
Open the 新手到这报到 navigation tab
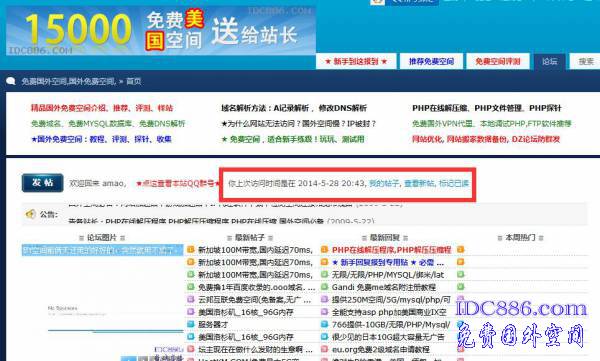tap(356, 61)
